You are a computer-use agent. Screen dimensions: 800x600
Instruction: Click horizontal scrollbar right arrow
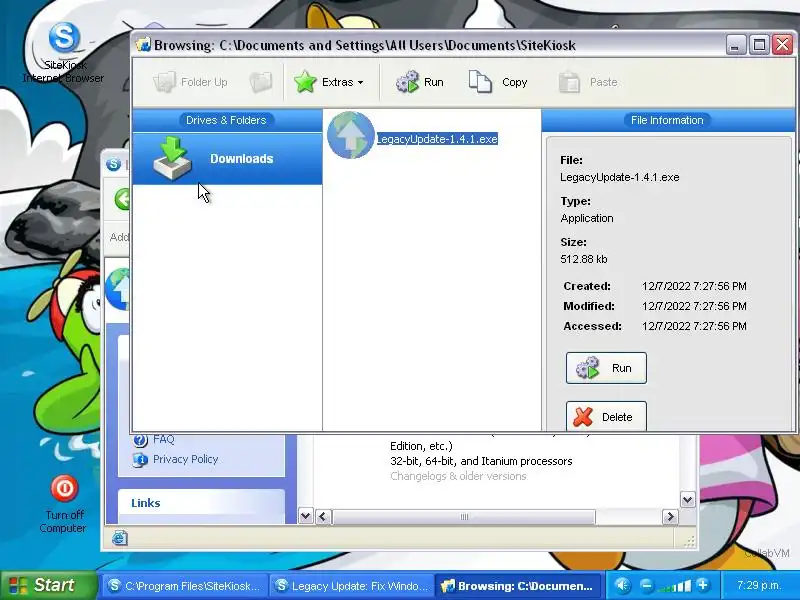point(670,517)
